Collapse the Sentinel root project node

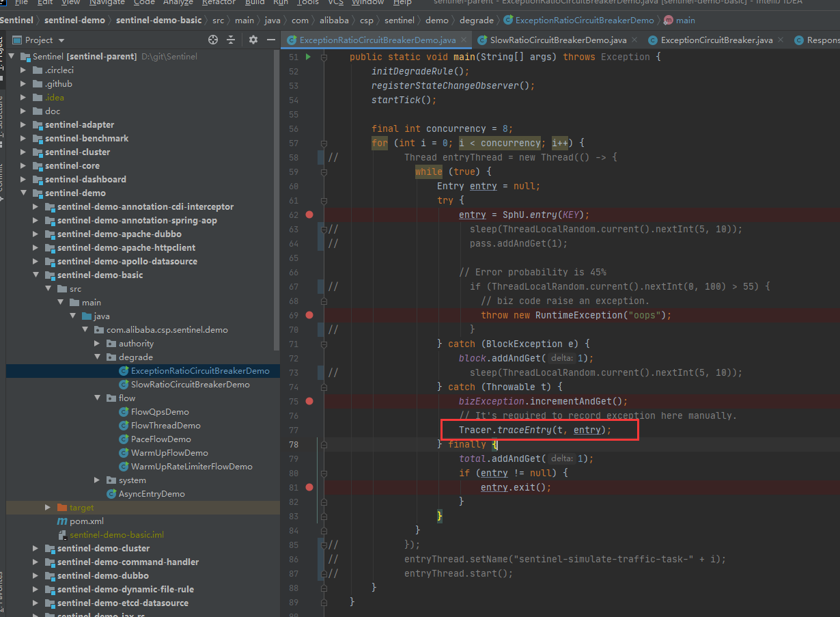(x=12, y=56)
